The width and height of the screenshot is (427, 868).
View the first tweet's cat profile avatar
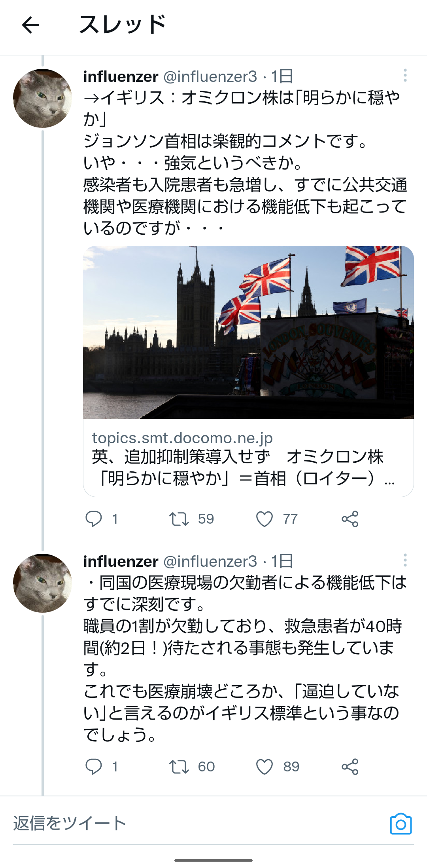[42, 98]
